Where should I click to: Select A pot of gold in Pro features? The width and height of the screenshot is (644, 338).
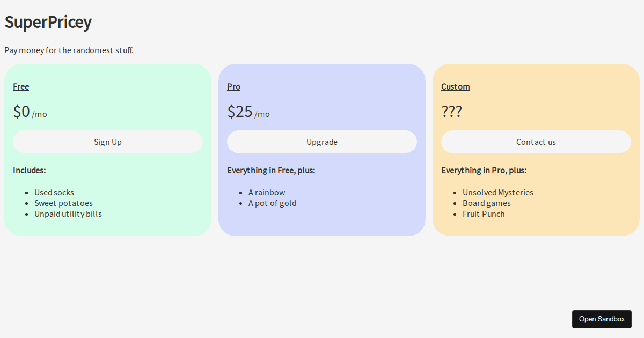point(273,203)
